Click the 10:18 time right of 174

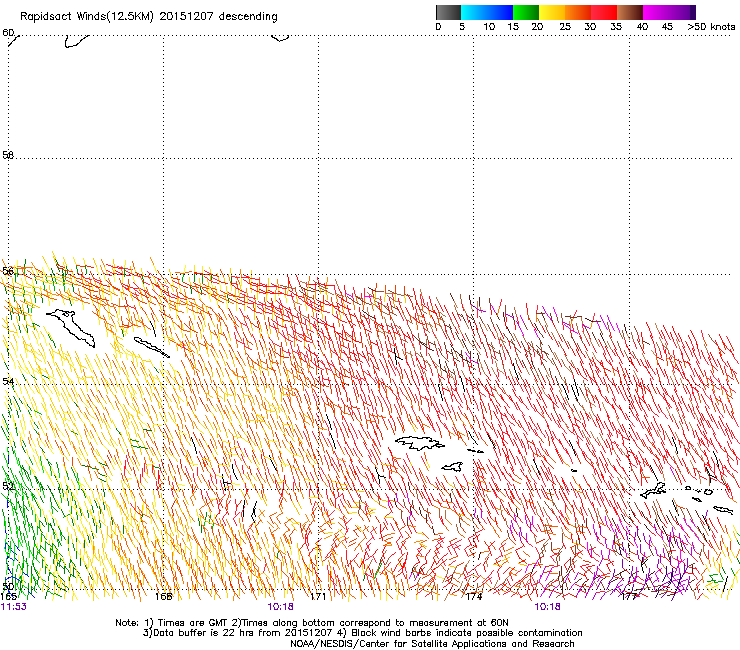coord(547,607)
